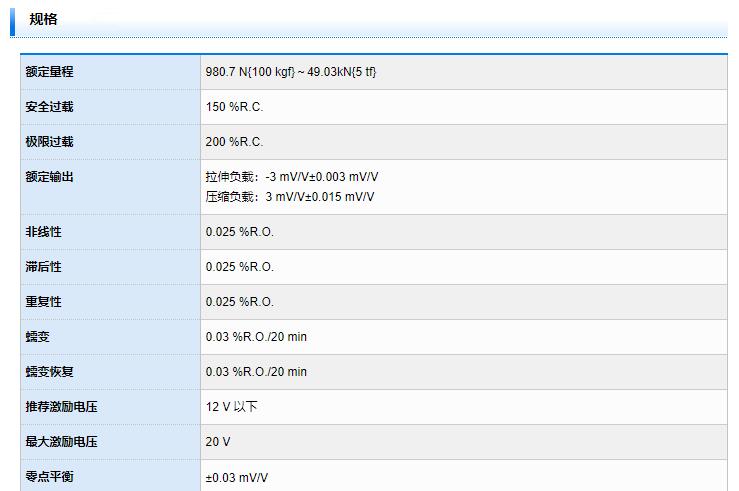The image size is (739, 491).
Task: Click the 蠕变恢复 row label
Action: [x=50, y=372]
